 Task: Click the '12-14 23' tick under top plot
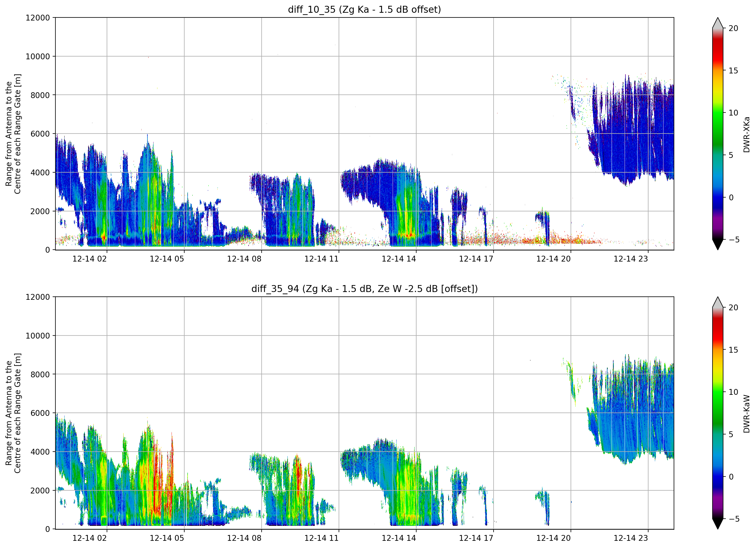[x=631, y=259]
